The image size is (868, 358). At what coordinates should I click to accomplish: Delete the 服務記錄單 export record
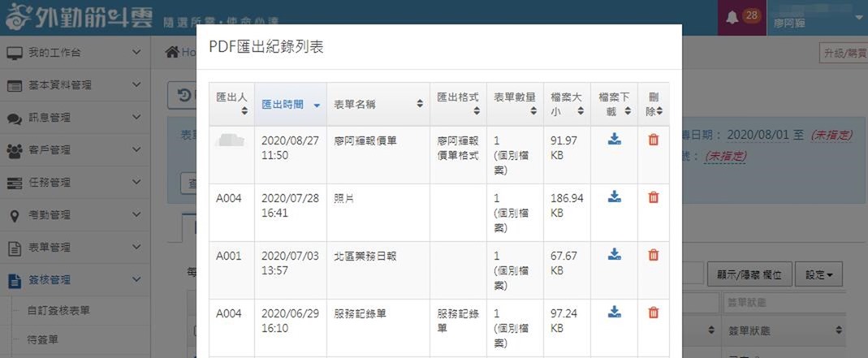[653, 313]
